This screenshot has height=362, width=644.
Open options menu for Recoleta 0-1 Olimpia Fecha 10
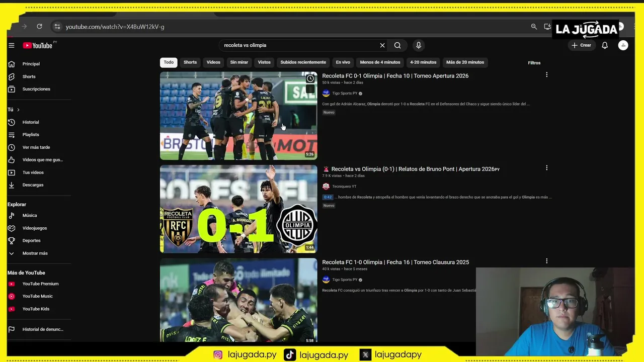546,75
